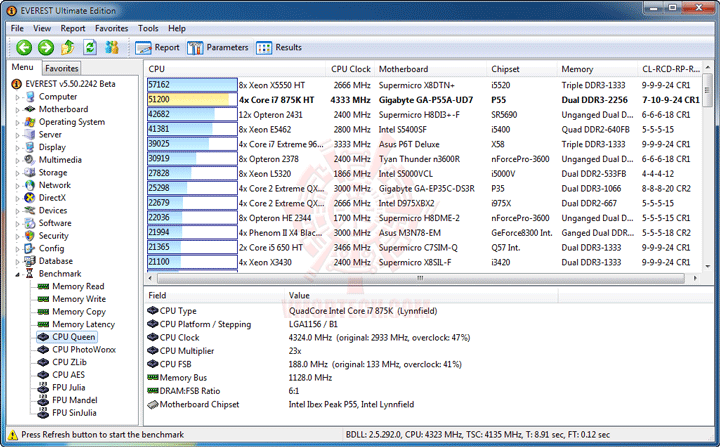The height and width of the screenshot is (447, 720).
Task: Collapse the Benchmark tree node
Action: pos(17,274)
